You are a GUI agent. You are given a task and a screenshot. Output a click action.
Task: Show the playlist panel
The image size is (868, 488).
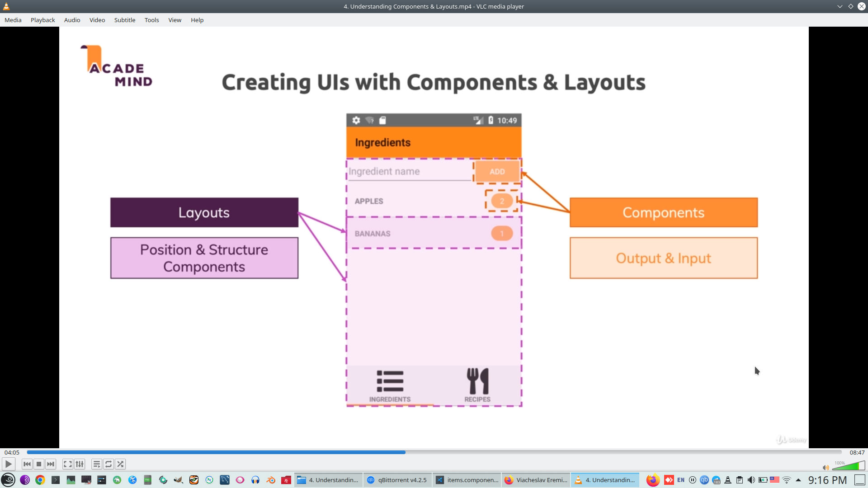pyautogui.click(x=97, y=464)
